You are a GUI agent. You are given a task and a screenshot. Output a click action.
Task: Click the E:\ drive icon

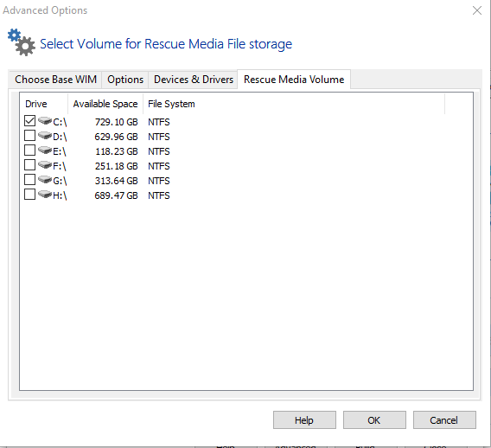(45, 150)
